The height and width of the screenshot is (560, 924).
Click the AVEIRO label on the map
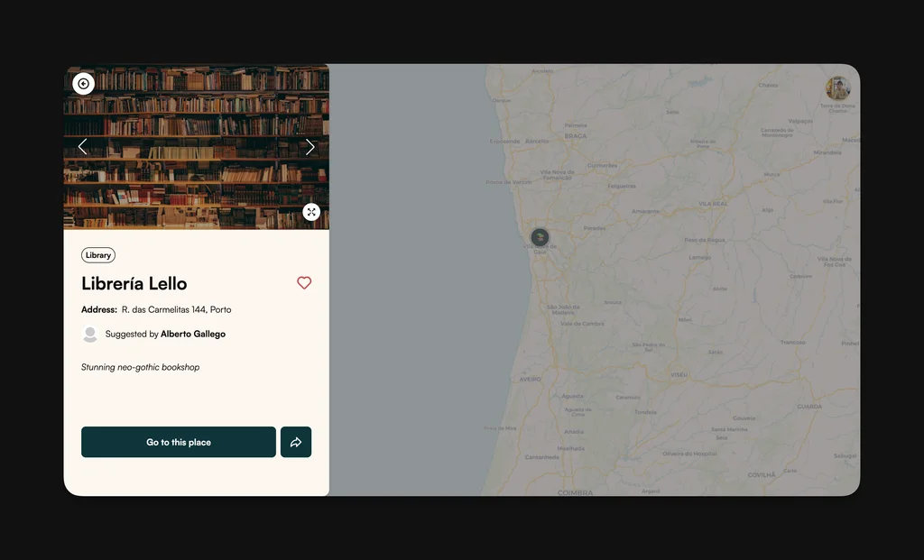[x=530, y=379]
